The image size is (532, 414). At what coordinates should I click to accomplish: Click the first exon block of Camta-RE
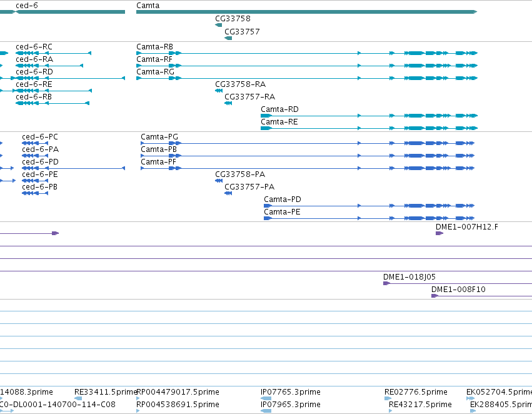[266, 128]
